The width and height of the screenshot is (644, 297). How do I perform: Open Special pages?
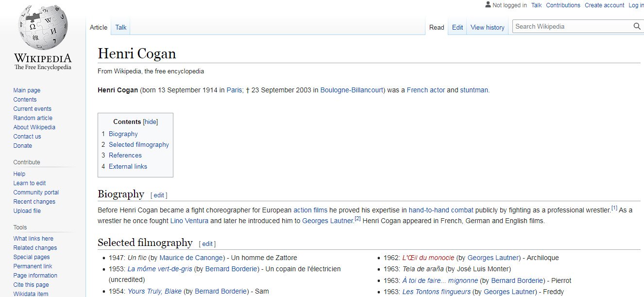tap(32, 257)
